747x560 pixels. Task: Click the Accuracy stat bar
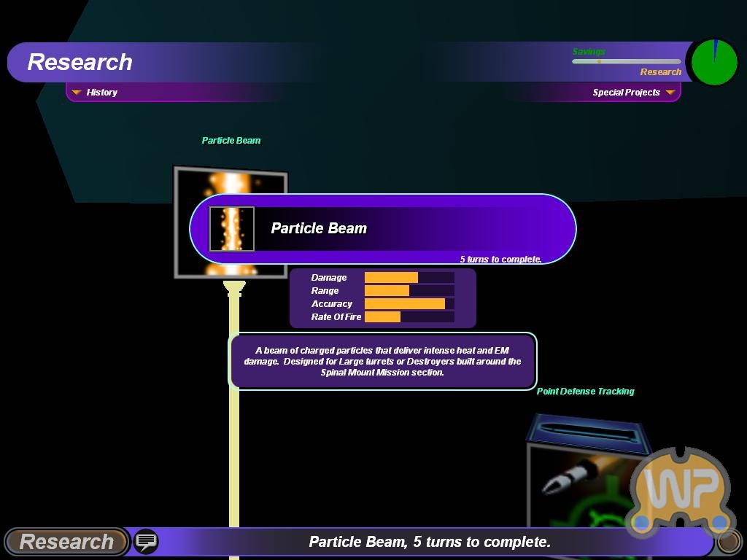pos(409,304)
